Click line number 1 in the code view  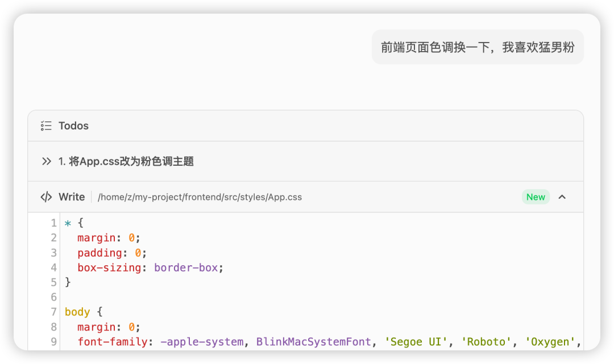53,223
